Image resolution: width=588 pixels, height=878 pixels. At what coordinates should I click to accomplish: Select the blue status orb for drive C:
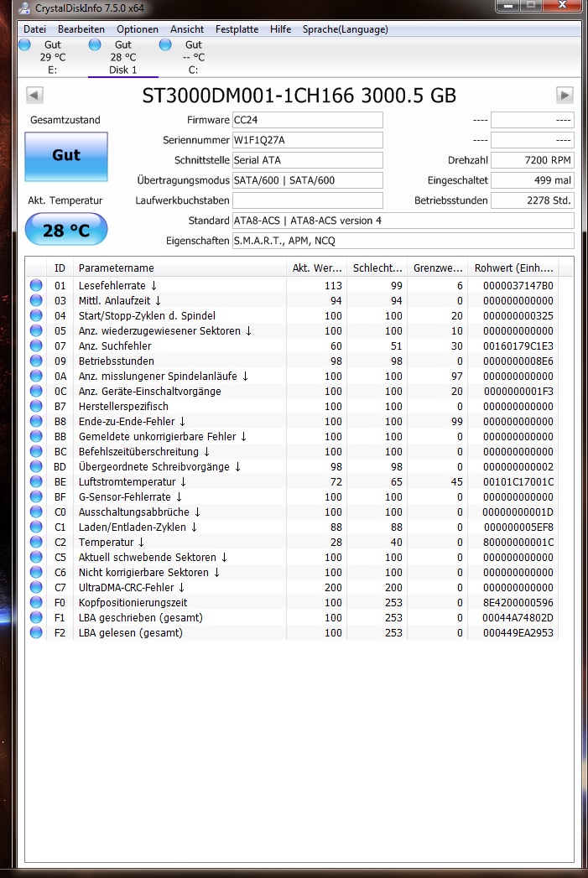[x=165, y=44]
